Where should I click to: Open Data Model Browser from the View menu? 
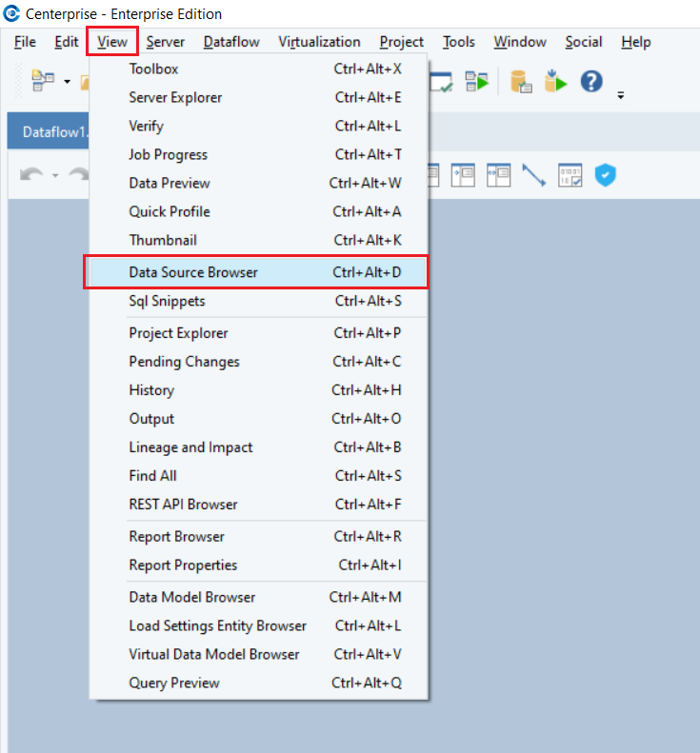pyautogui.click(x=258, y=597)
